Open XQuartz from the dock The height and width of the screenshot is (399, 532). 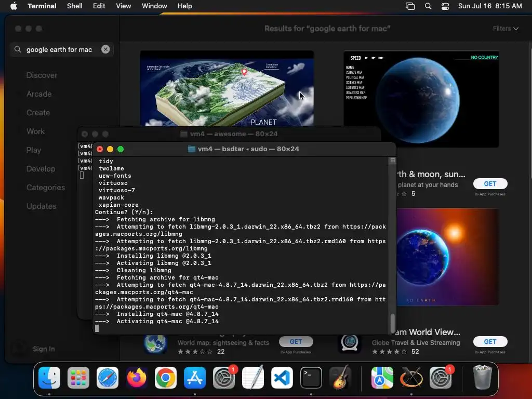pos(411,378)
